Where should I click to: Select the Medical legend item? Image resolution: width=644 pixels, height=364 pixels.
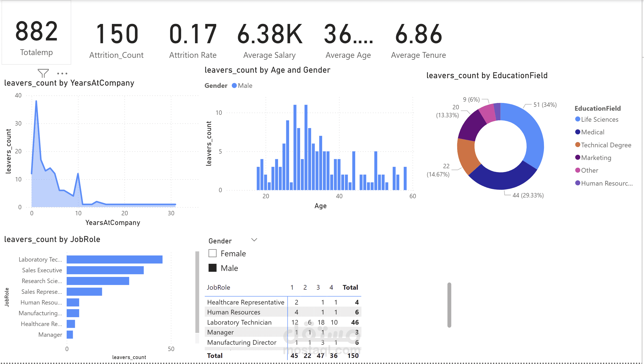[592, 132]
